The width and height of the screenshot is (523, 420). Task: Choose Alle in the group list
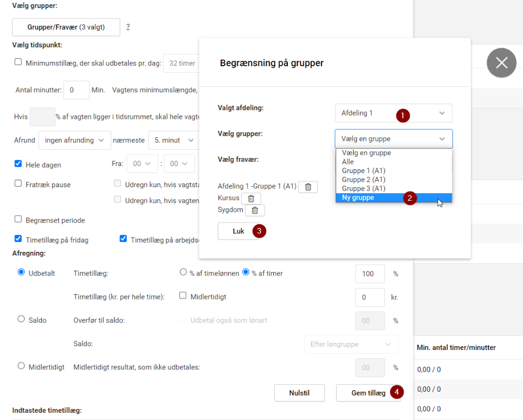348,162
